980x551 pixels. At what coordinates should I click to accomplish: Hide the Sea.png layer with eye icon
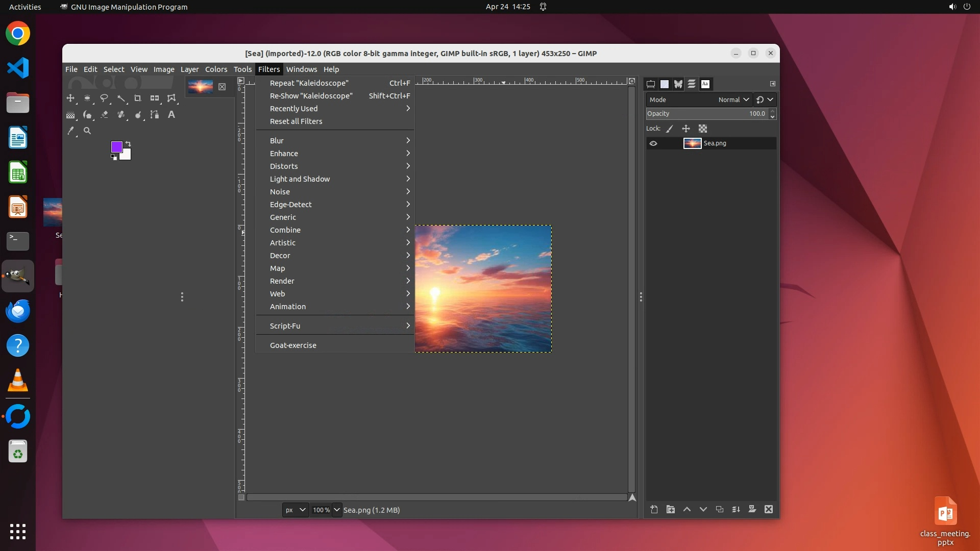(653, 143)
